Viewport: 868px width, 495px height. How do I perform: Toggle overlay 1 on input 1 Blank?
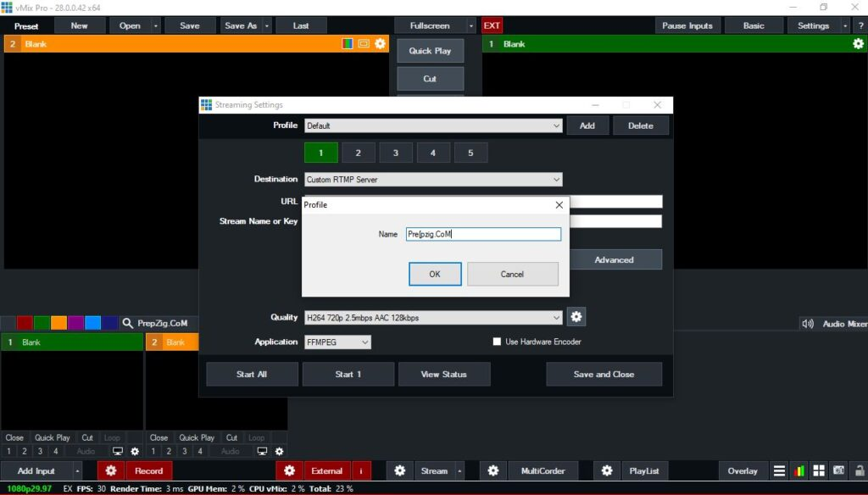[8, 451]
